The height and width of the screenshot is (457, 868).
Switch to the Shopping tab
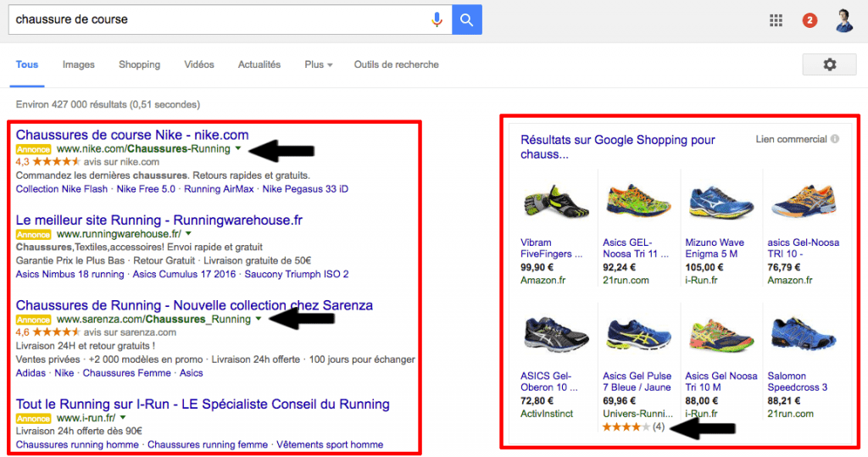click(140, 64)
